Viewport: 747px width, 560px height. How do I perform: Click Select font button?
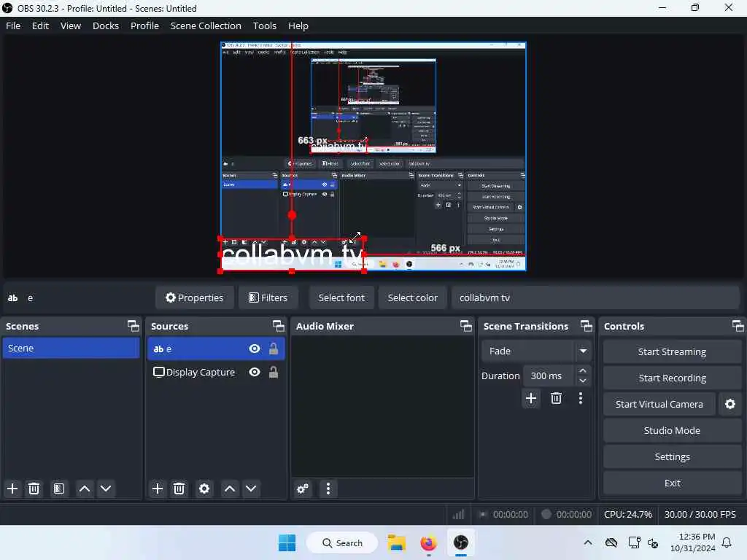click(x=341, y=297)
